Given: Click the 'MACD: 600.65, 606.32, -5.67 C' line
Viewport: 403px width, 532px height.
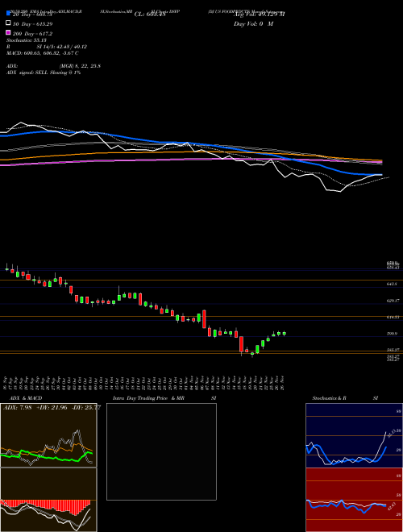Looking at the screenshot, I should point(43,53).
